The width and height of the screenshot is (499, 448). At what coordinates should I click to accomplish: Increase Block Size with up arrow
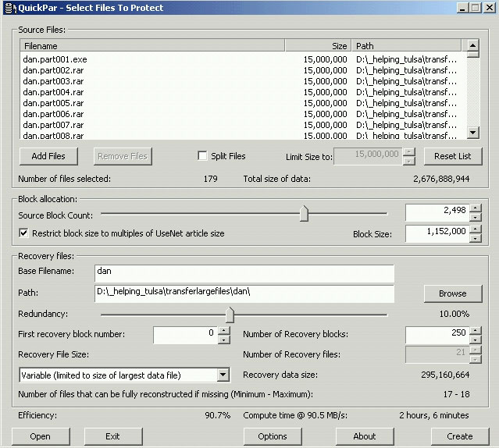pos(475,229)
